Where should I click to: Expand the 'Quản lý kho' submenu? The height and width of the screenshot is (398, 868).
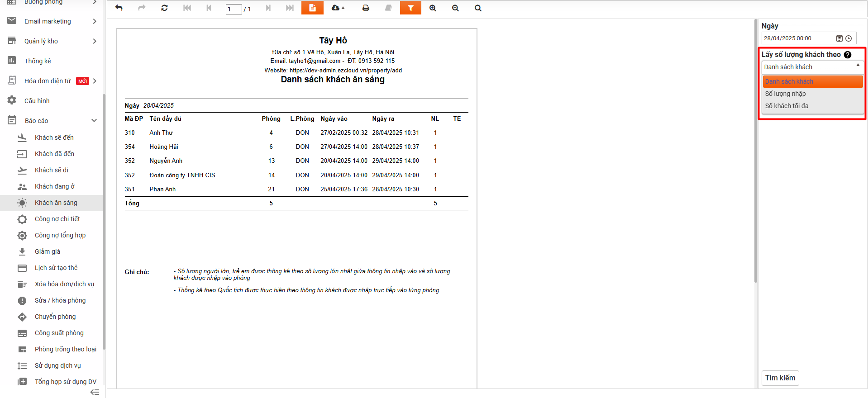tap(94, 41)
